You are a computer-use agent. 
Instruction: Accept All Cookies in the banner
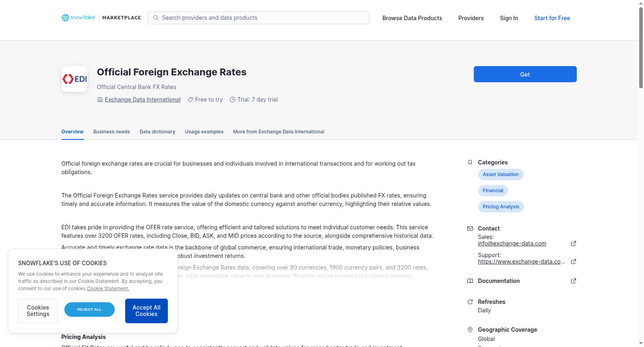click(147, 311)
